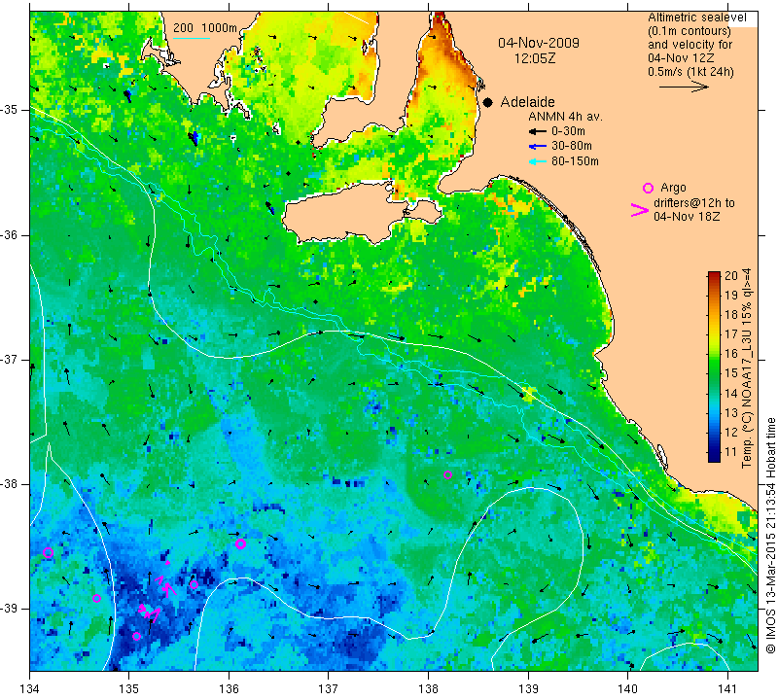
Task: Click the '80-150m' depth label
Action: 575,161
